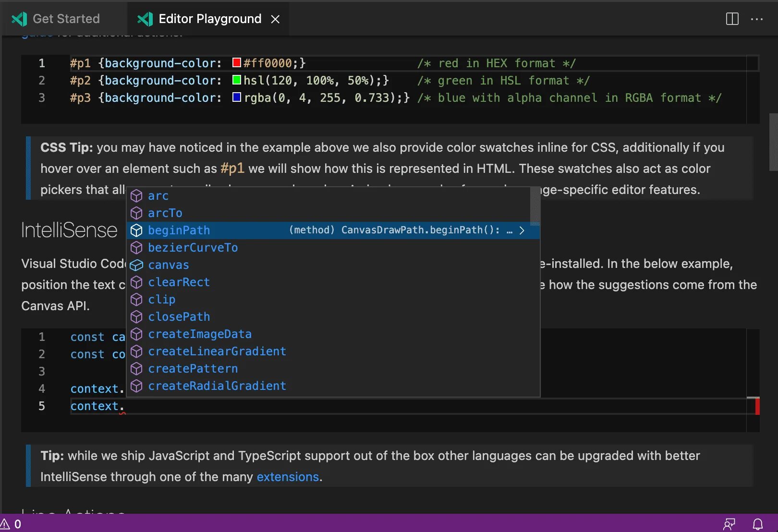
Task: Click the inline #p1 code in CSS Tip
Action: tap(232, 169)
